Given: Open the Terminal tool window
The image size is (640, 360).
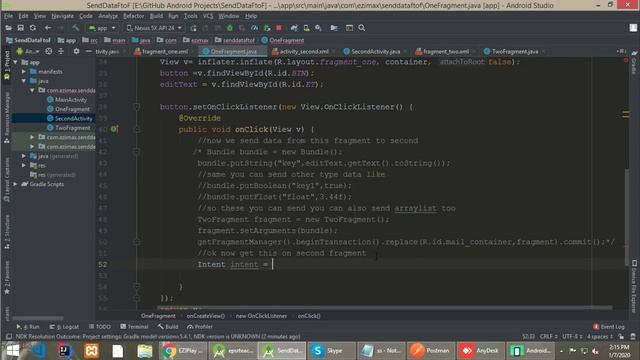Looking at the screenshot, I should click(134, 327).
